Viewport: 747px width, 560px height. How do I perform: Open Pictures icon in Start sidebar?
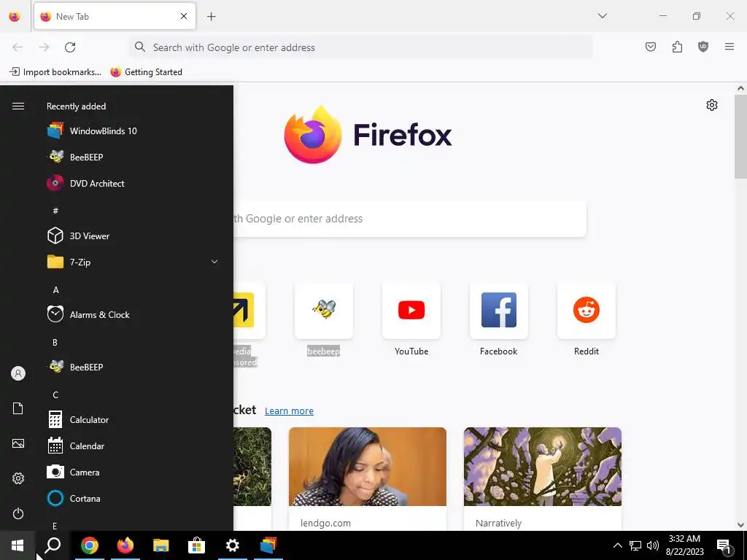tap(18, 443)
